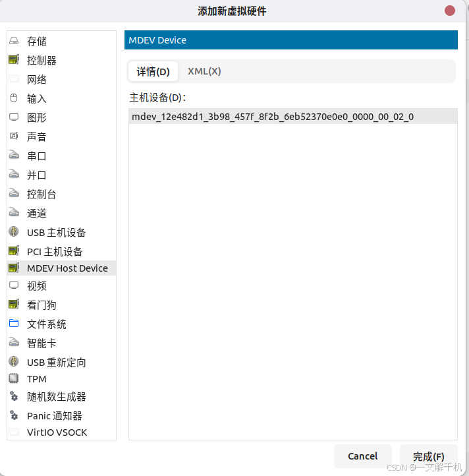Select the 串口 entry

tap(61, 156)
